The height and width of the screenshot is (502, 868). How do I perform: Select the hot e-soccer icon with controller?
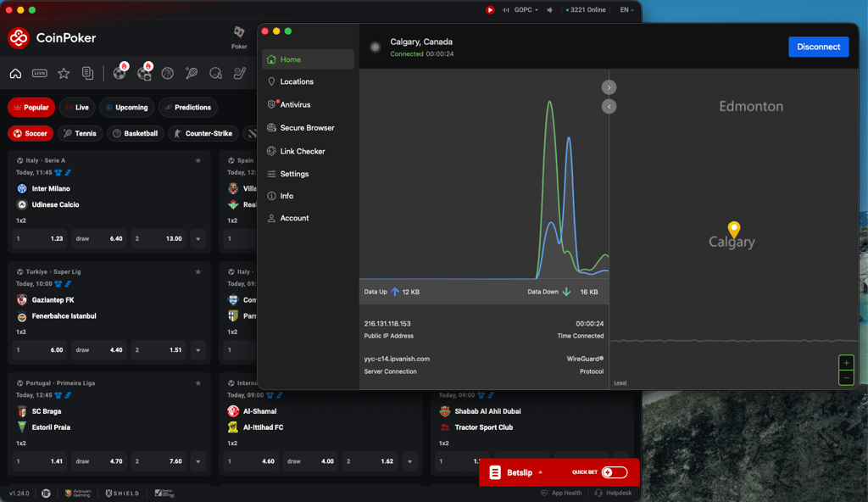(144, 72)
